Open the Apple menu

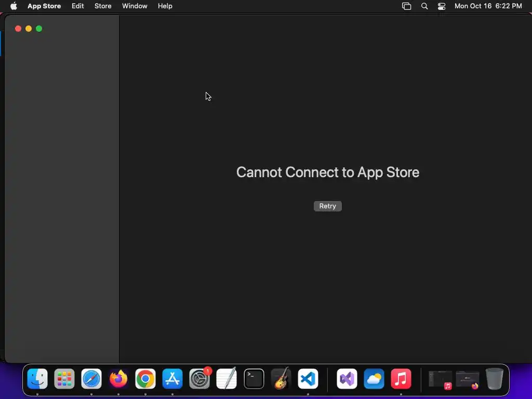pos(14,6)
